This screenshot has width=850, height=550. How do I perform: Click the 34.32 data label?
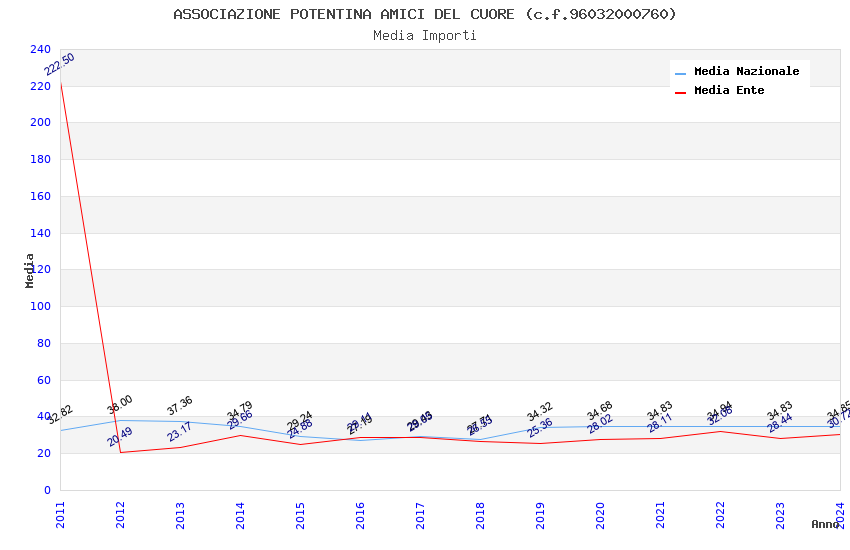point(539,411)
